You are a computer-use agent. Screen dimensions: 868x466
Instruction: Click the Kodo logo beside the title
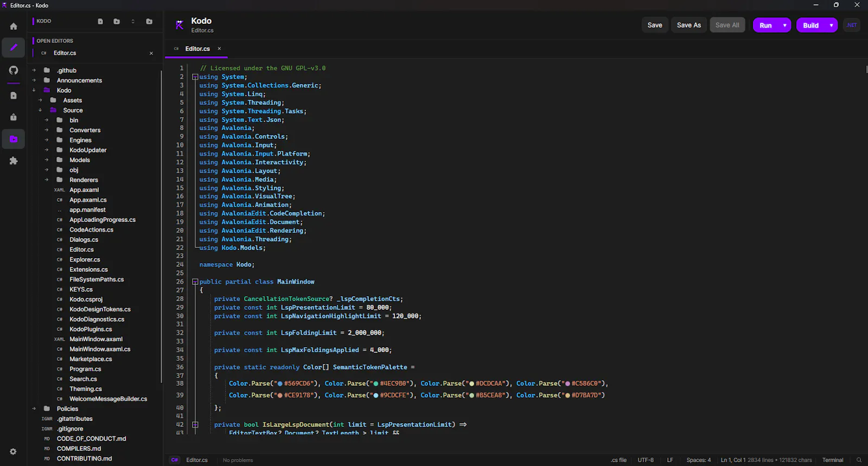[x=180, y=25]
